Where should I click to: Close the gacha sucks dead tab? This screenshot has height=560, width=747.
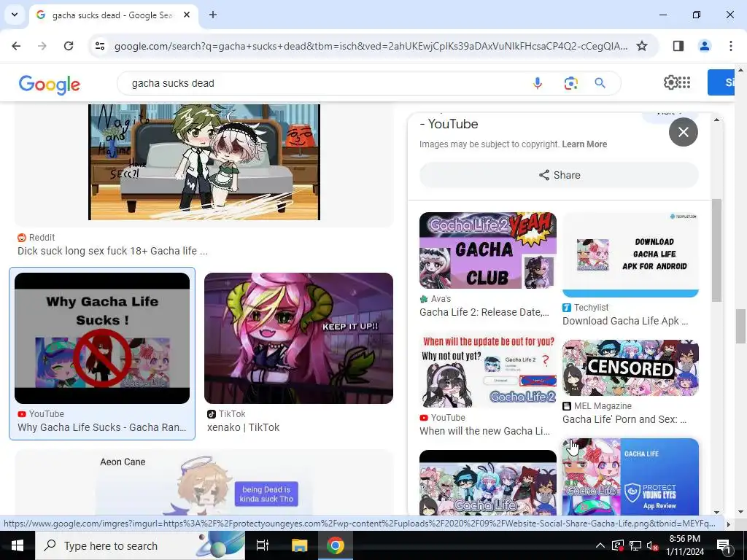[187, 15]
